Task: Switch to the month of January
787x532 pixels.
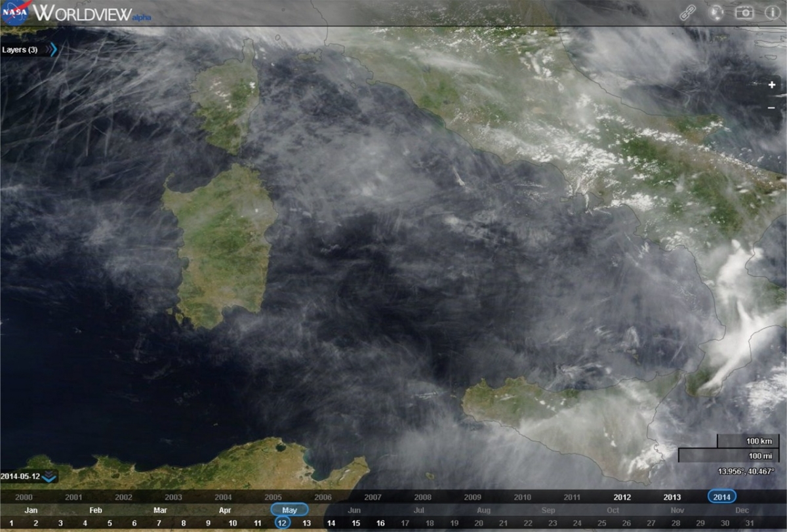Action: point(31,510)
